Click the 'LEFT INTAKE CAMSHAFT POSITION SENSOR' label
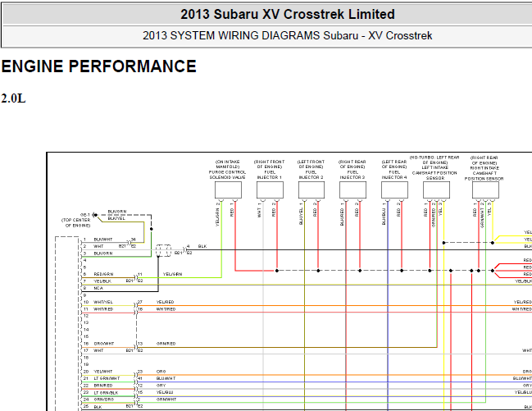Viewport: 532px width, 411px height. (x=434, y=173)
